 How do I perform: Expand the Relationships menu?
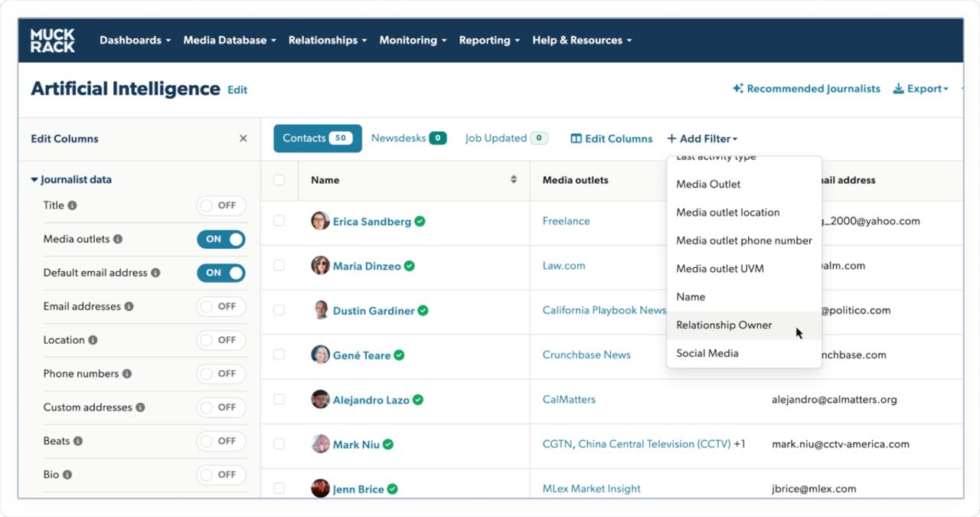coord(328,40)
